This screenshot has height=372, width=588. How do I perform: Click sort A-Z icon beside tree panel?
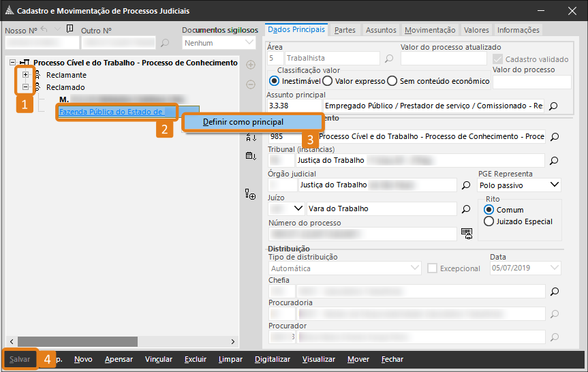point(250,137)
